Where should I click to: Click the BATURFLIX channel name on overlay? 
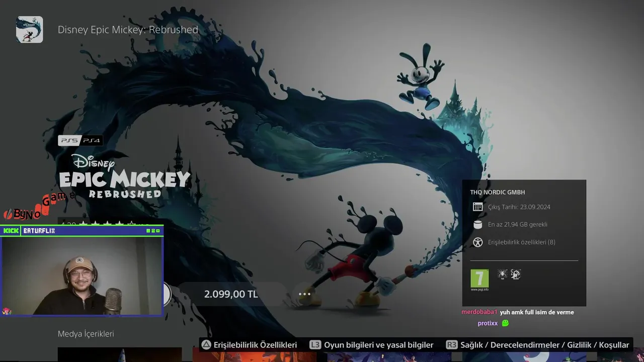point(39,231)
